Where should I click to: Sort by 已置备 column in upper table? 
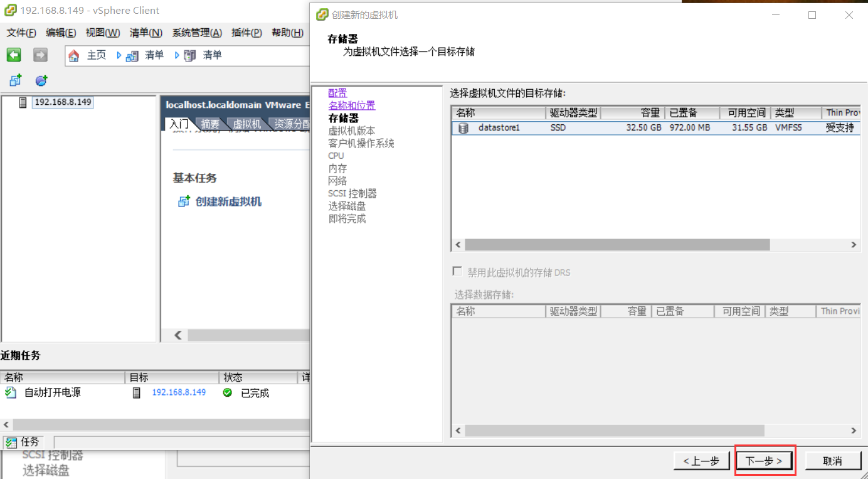pos(692,113)
